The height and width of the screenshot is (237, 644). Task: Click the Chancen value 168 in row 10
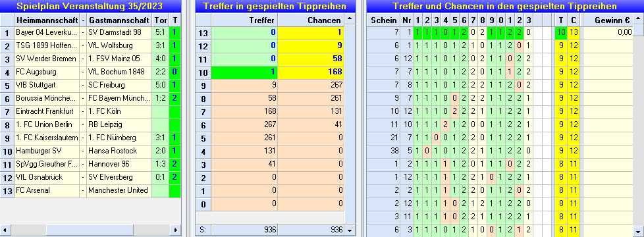(311, 72)
